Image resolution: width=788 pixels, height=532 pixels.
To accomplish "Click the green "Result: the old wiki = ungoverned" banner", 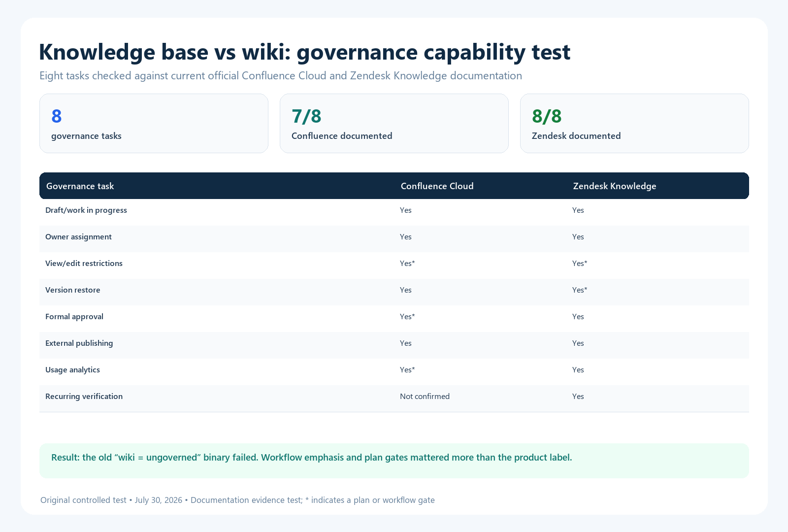I will click(x=394, y=461).
